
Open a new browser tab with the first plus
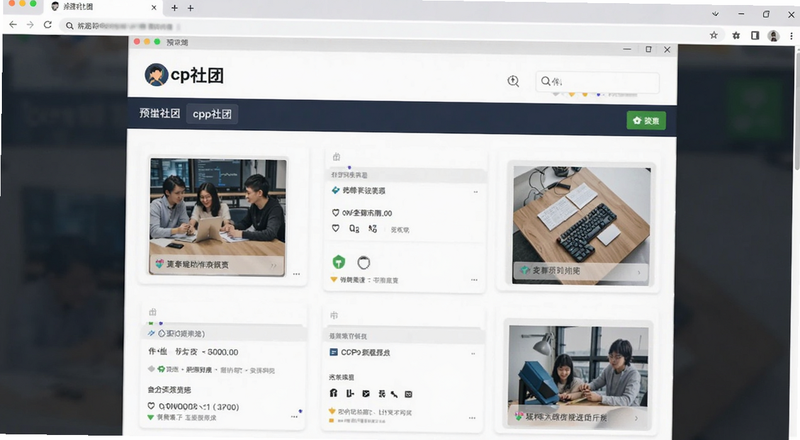(174, 8)
